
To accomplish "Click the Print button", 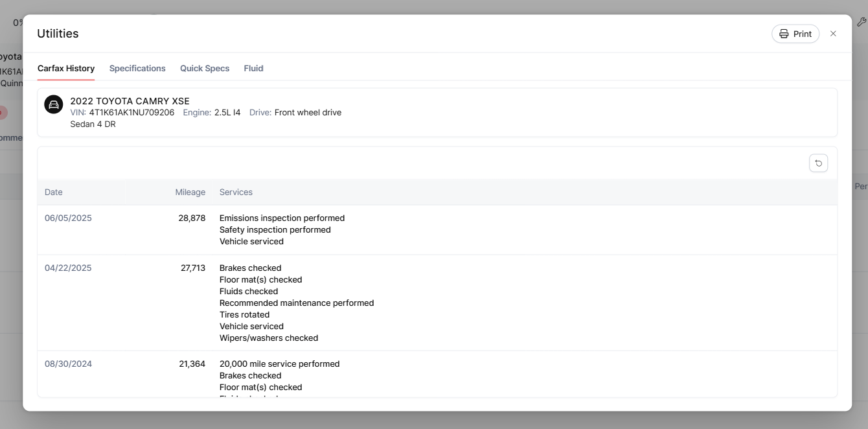I will click(795, 34).
